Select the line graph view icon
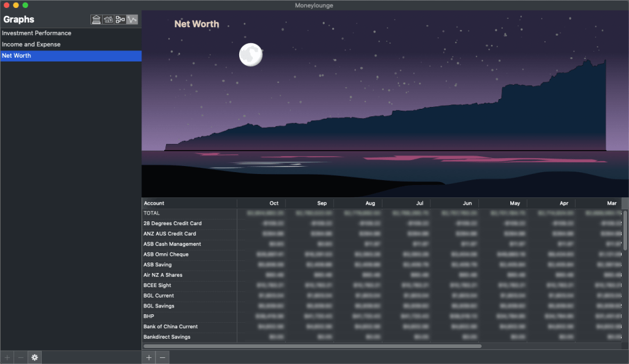 (x=132, y=20)
